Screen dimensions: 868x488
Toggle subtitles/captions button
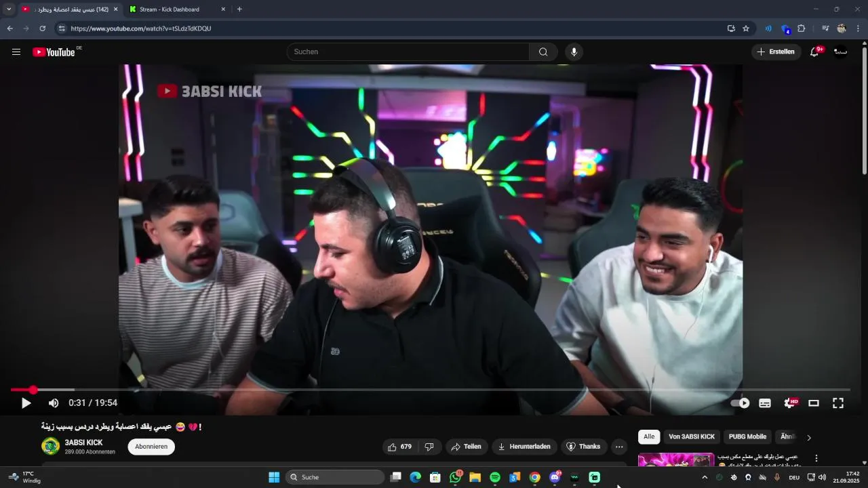point(765,403)
